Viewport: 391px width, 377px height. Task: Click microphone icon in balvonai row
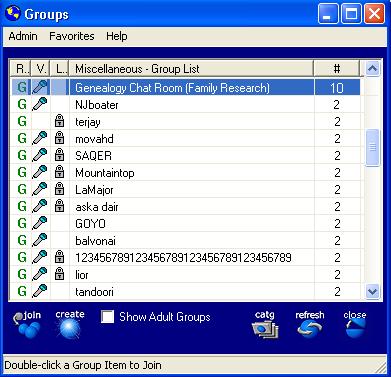(40, 240)
